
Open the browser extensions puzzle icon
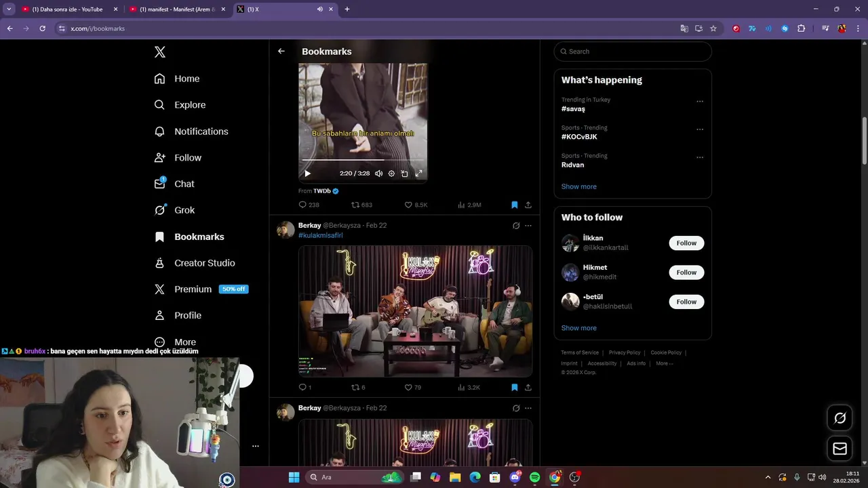tap(801, 28)
